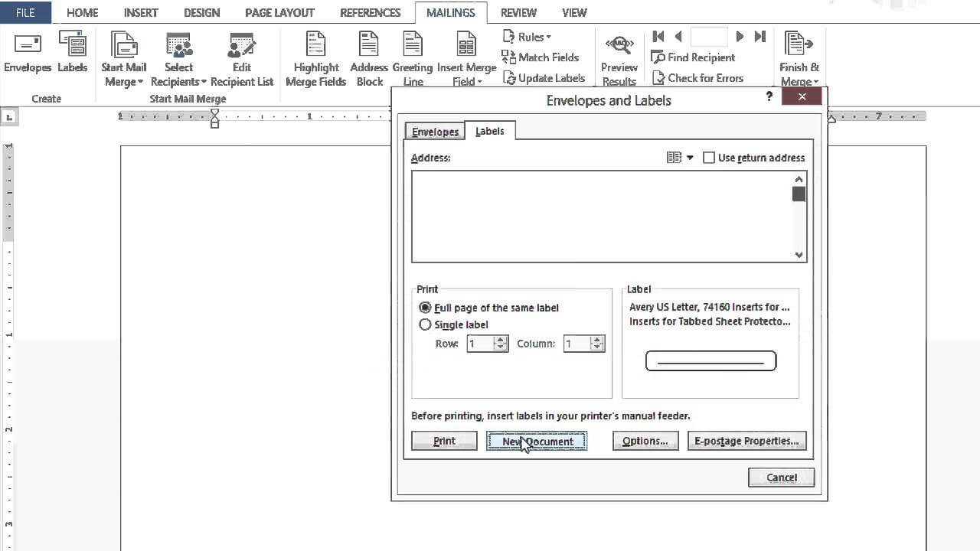Create labels with New Document

537,441
